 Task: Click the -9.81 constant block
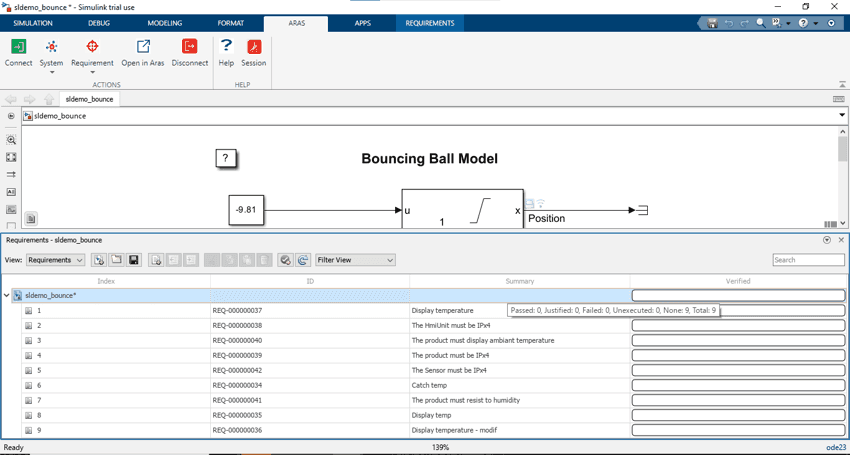[246, 210]
